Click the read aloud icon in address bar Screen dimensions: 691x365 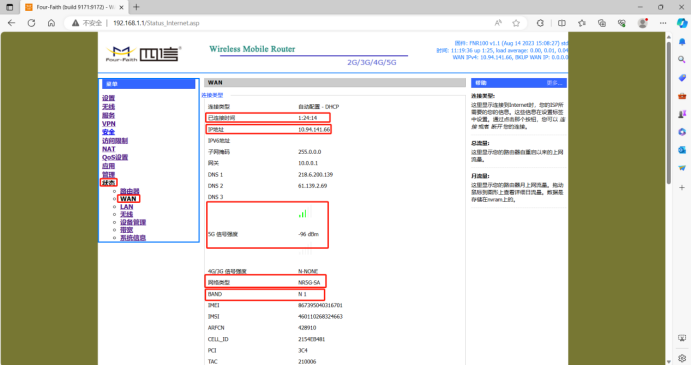tap(498, 23)
